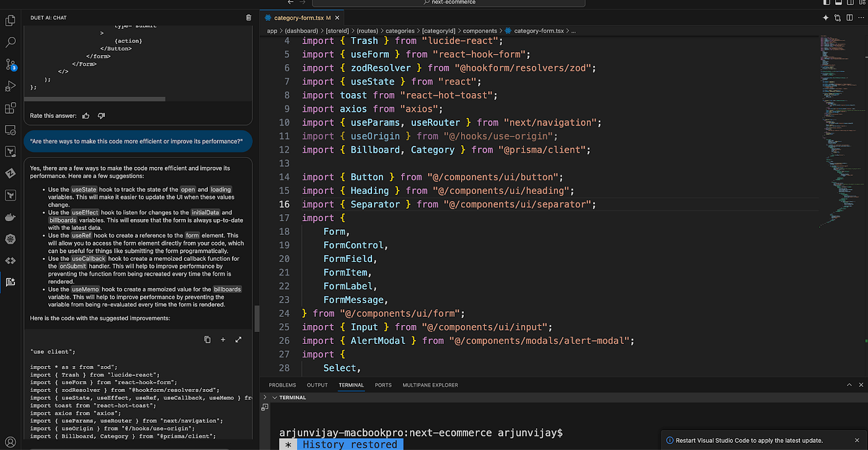Screen dimensions: 868x450
Task: Open the Extensions view
Action: click(10, 108)
